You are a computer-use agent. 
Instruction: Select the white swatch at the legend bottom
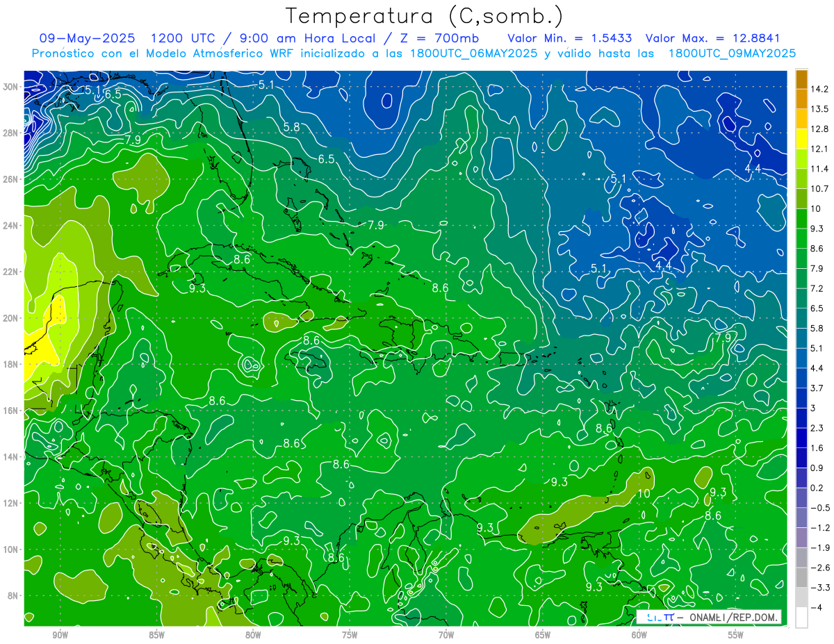[801, 618]
